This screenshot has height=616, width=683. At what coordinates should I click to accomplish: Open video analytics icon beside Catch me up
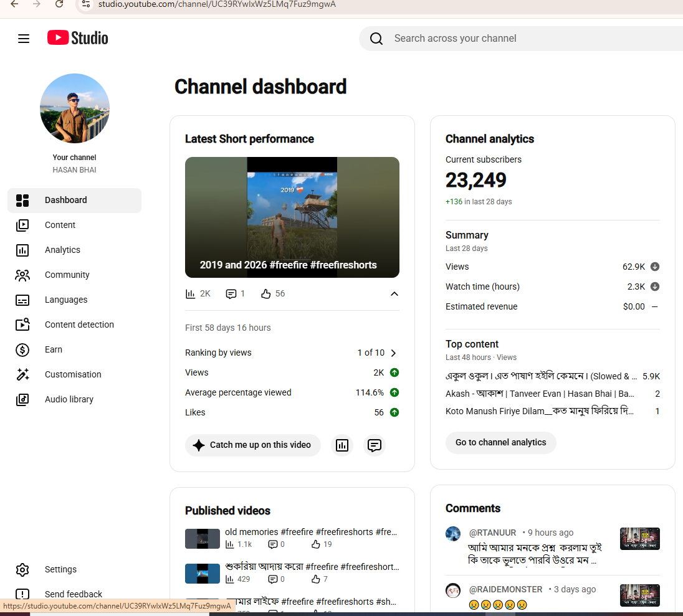[x=342, y=445]
